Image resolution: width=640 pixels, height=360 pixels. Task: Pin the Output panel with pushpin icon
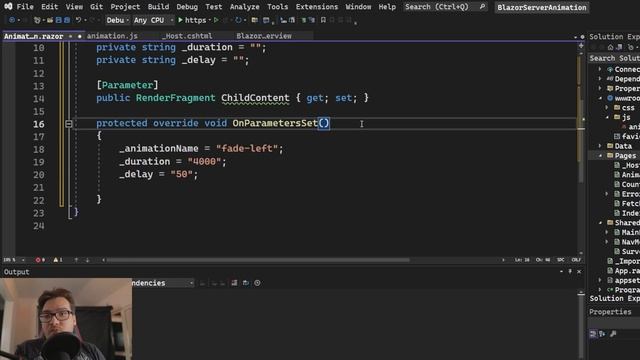[570, 271]
